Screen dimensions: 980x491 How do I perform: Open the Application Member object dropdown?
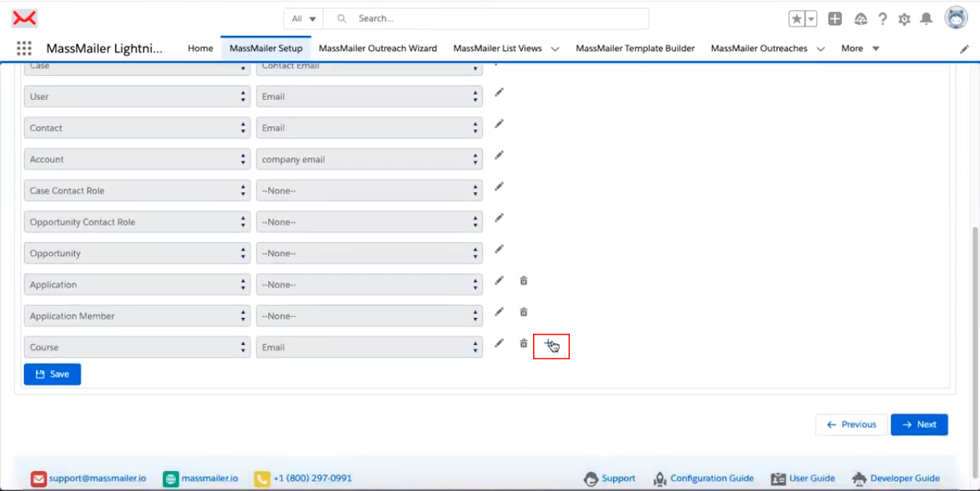[x=137, y=316]
